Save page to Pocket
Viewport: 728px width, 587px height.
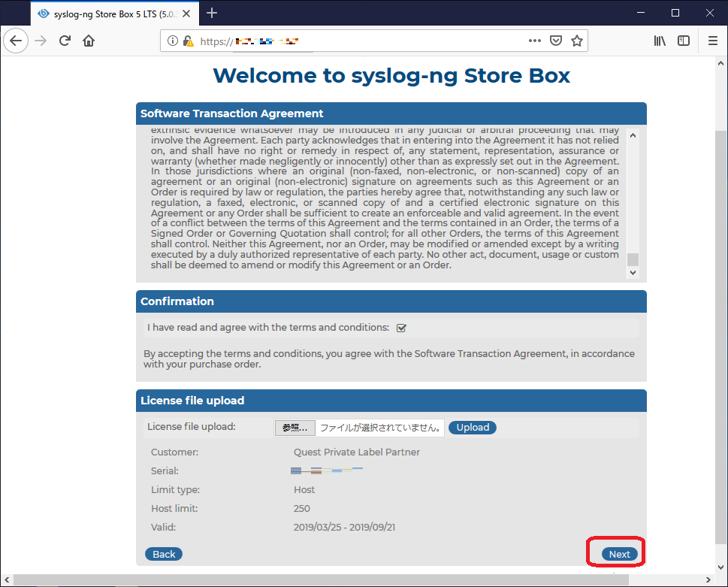pyautogui.click(x=556, y=41)
